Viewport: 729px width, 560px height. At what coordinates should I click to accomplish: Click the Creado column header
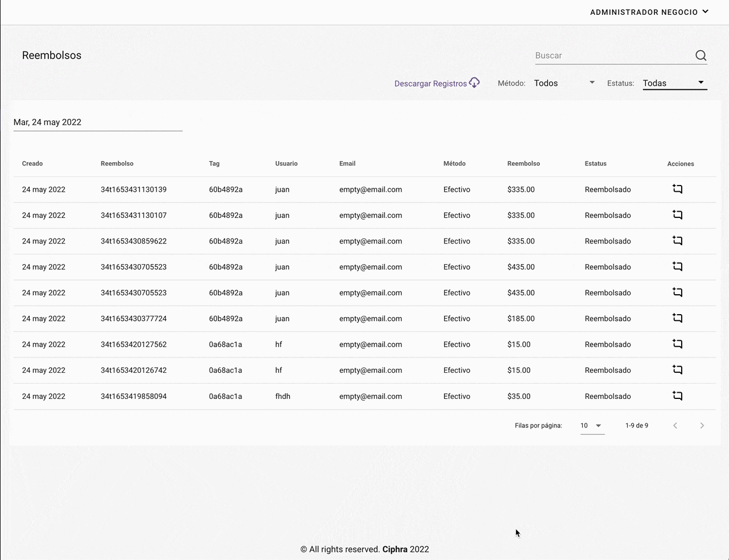[32, 163]
